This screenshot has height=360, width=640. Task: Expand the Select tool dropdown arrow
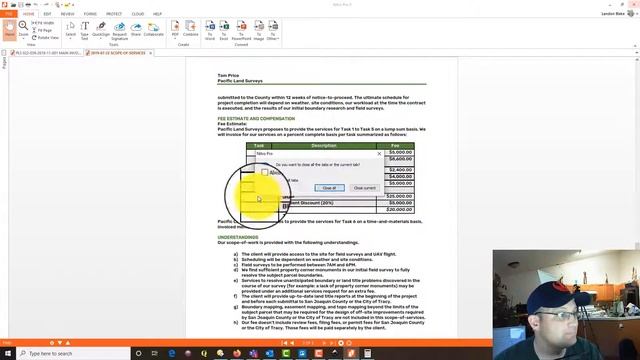point(71,38)
